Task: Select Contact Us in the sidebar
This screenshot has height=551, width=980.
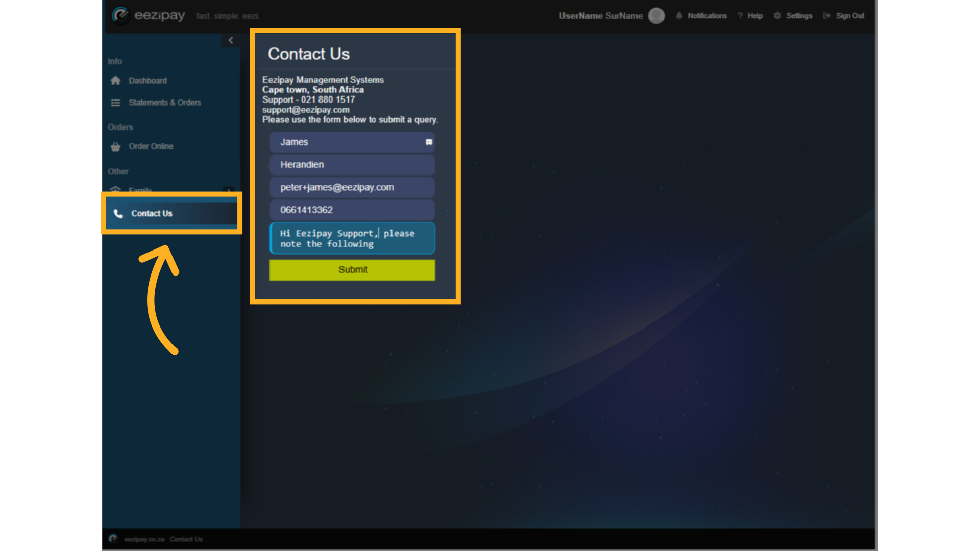Action: (171, 213)
